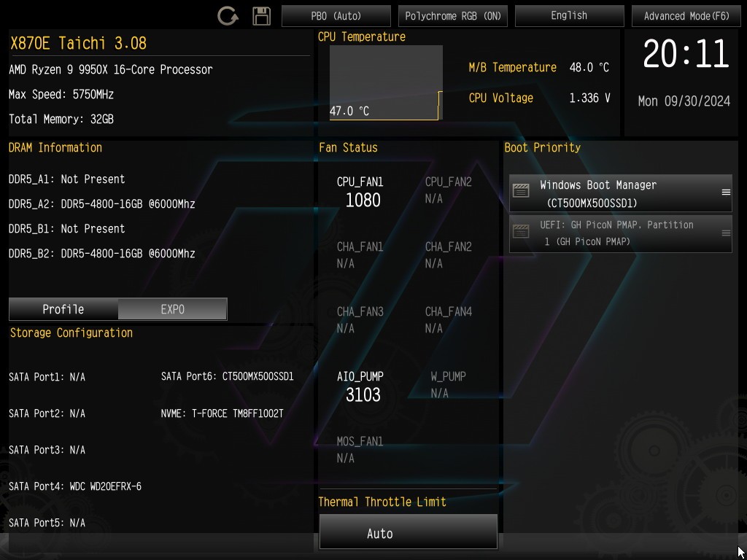Viewport: 747px width, 560px height.
Task: Click the 47.0 °C CPU temperature reading
Action: [x=349, y=112]
